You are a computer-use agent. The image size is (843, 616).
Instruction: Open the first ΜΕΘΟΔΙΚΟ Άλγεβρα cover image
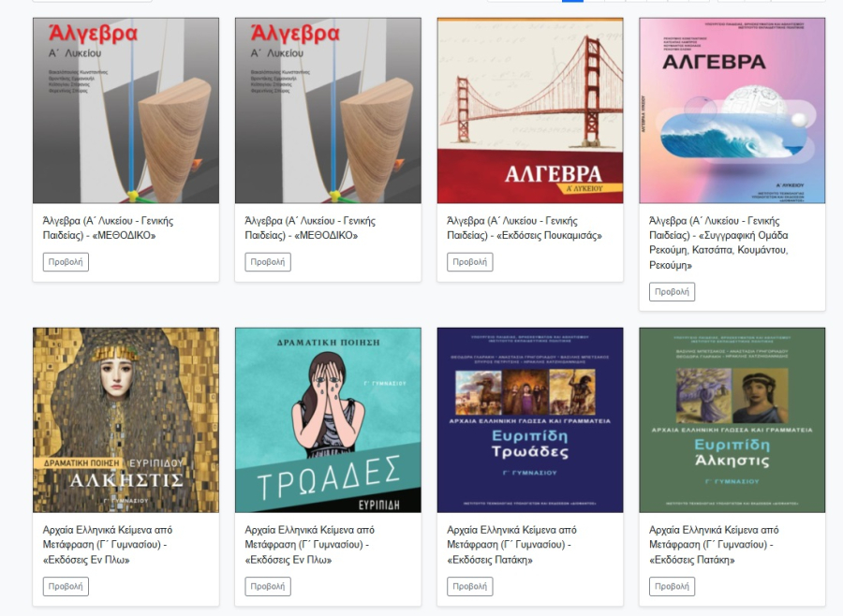126,110
